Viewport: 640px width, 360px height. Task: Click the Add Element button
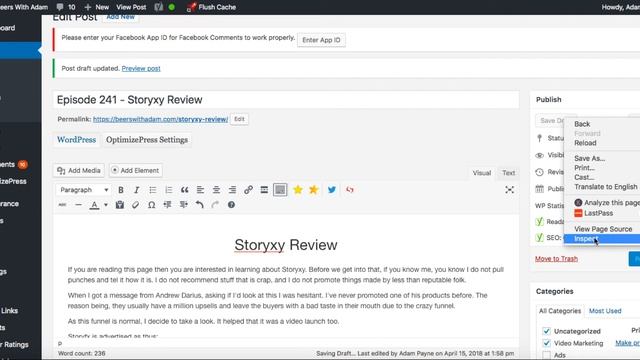[x=136, y=171]
